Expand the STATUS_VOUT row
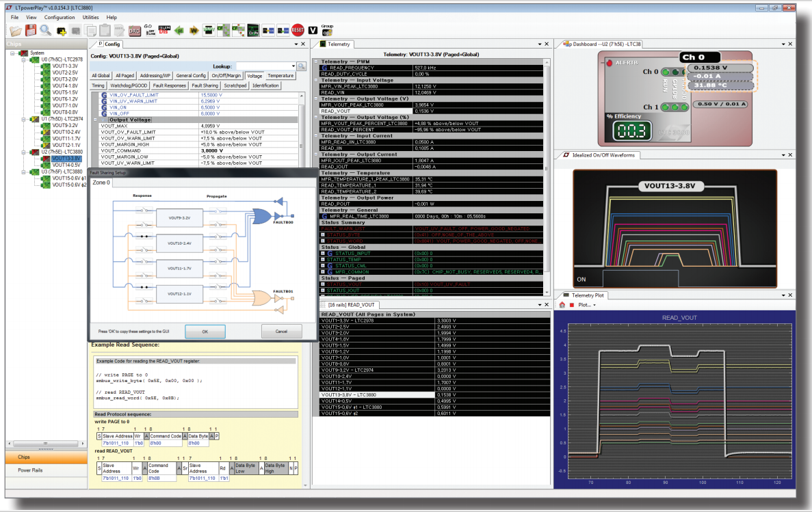 [x=324, y=284]
